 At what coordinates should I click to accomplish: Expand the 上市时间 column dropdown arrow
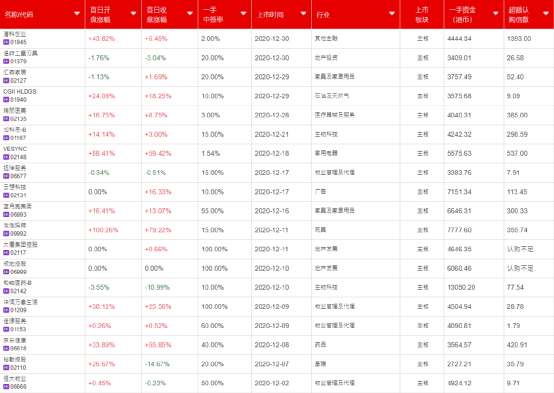click(x=303, y=14)
